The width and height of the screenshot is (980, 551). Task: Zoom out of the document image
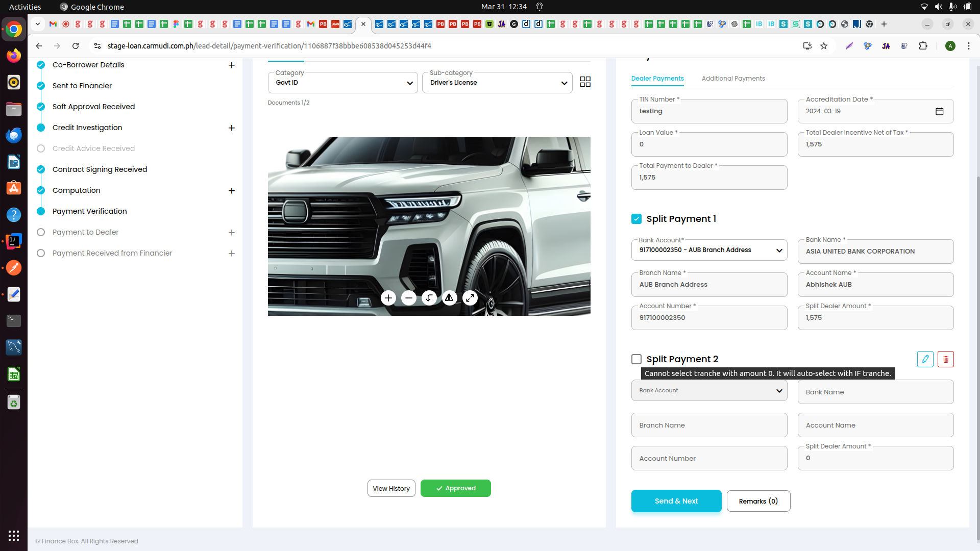(408, 298)
